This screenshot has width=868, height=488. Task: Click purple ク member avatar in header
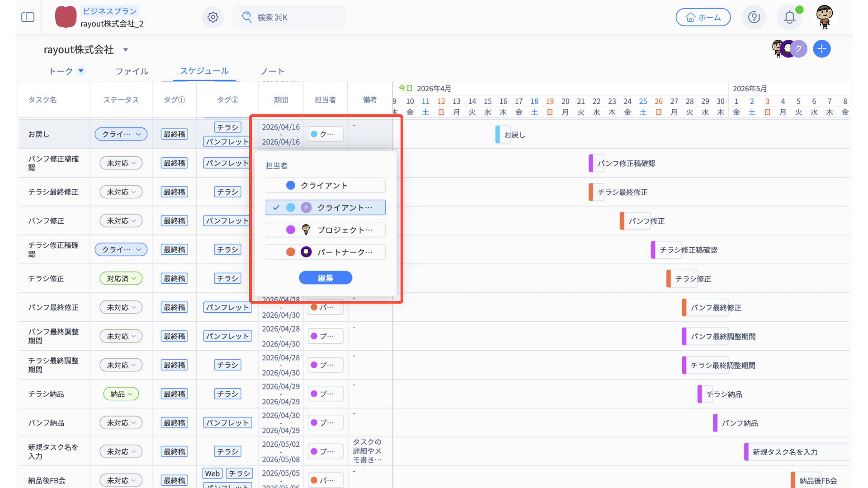(x=799, y=49)
